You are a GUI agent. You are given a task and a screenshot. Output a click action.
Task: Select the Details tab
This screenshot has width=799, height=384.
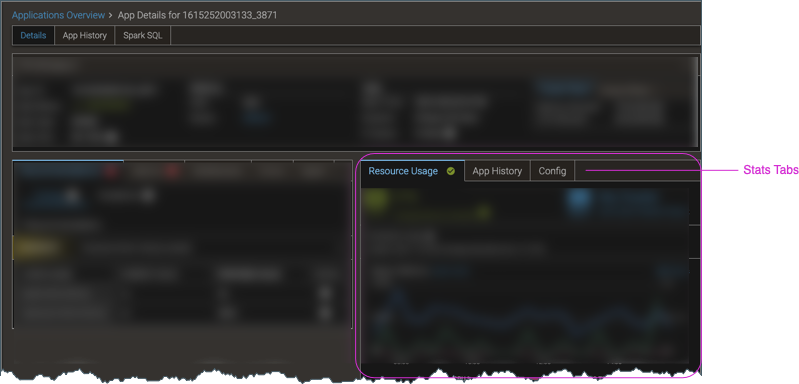33,36
